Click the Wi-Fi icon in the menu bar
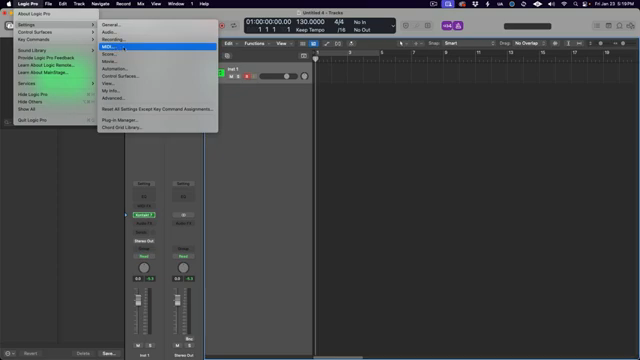 564,4
